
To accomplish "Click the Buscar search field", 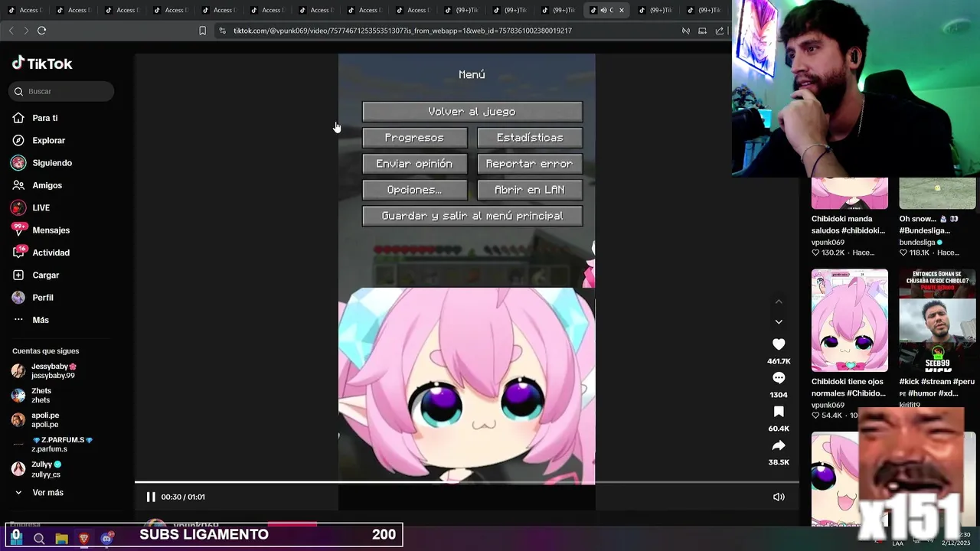I will [62, 91].
